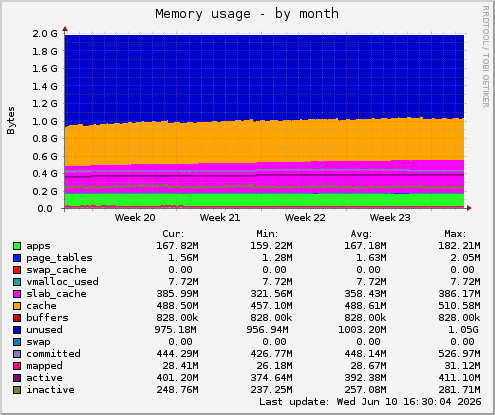This screenshot has height=415, width=495.
Task: Click the 'Min:' column header
Action: pyautogui.click(x=267, y=234)
